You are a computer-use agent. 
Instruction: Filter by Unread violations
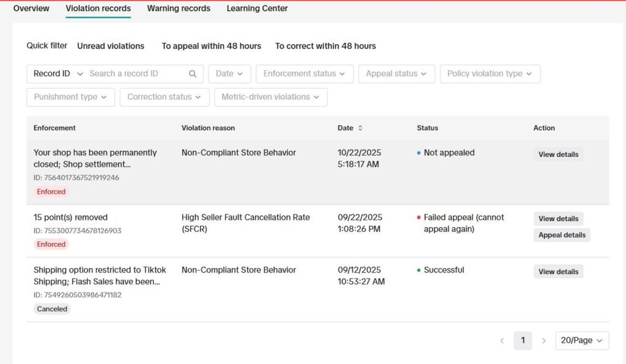111,46
